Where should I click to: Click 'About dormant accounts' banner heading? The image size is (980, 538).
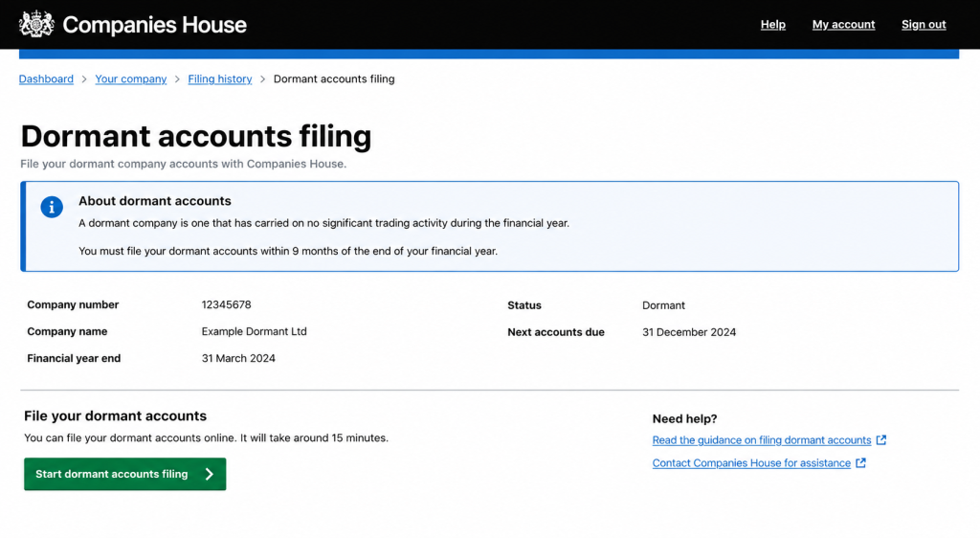(x=155, y=201)
